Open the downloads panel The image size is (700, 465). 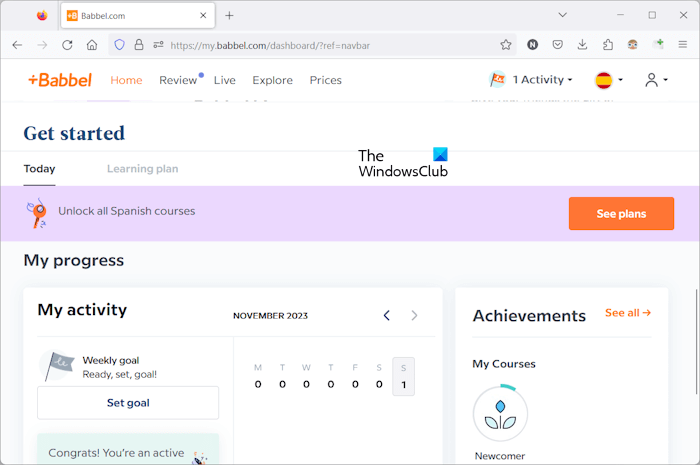click(582, 45)
